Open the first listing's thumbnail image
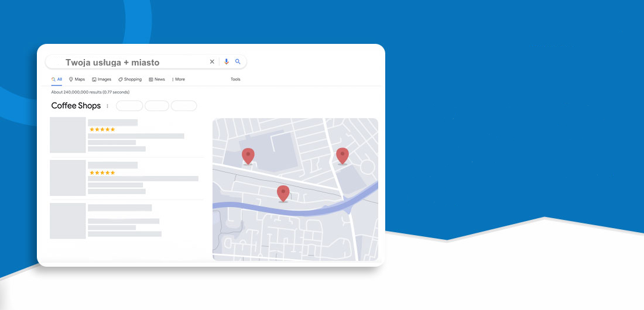The width and height of the screenshot is (644, 310). (68, 135)
